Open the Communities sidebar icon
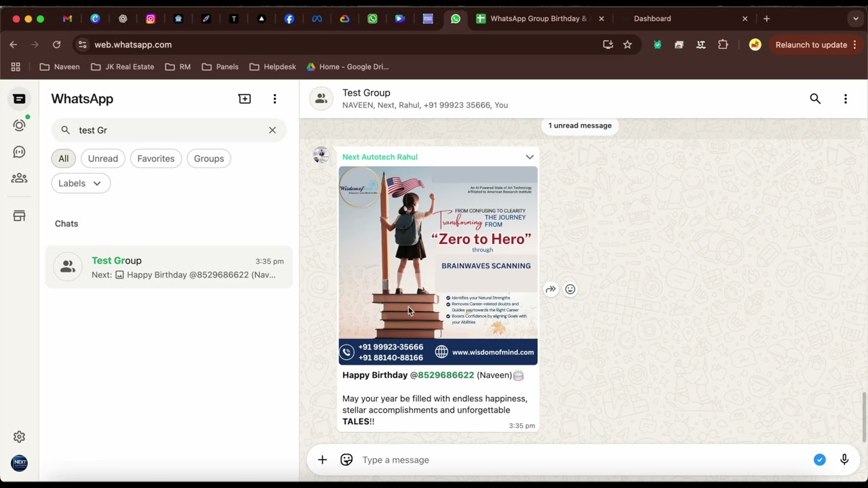The height and width of the screenshot is (488, 868). pyautogui.click(x=19, y=178)
